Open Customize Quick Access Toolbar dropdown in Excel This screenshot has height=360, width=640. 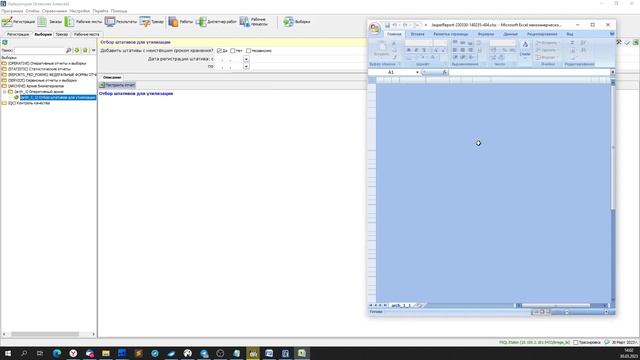point(426,25)
